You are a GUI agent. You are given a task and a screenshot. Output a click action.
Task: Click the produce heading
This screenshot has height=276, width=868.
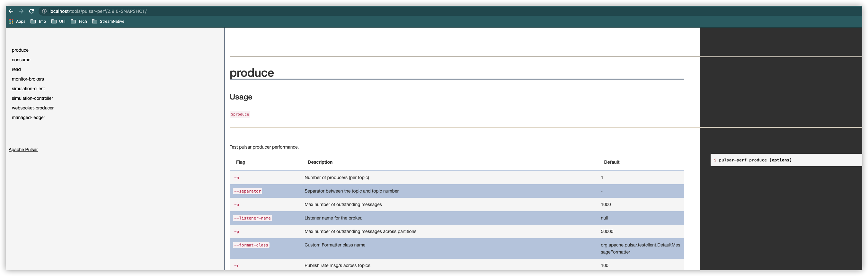tap(252, 73)
